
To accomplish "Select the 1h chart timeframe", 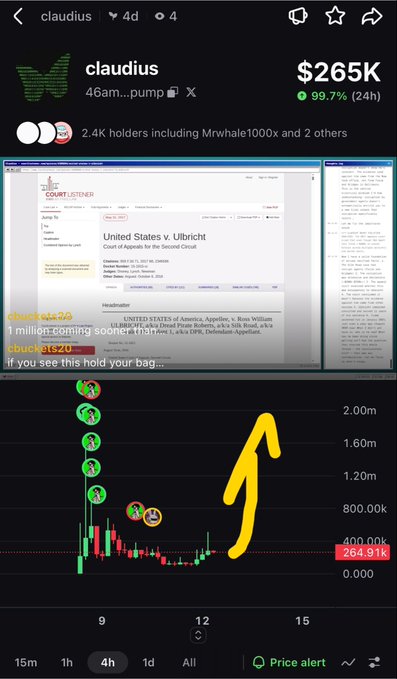I will pyautogui.click(x=67, y=663).
